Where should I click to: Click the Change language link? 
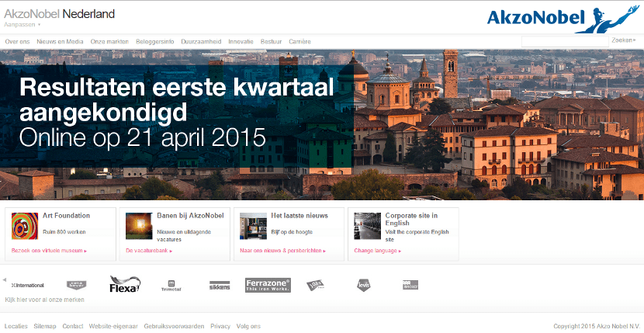pyautogui.click(x=377, y=251)
